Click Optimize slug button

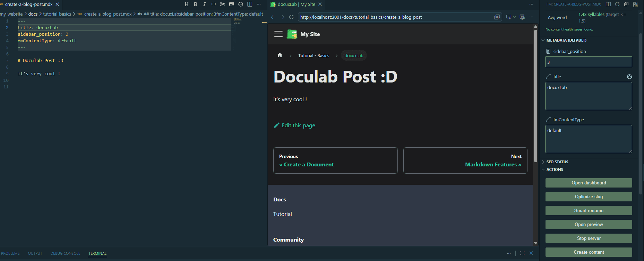pos(589,197)
